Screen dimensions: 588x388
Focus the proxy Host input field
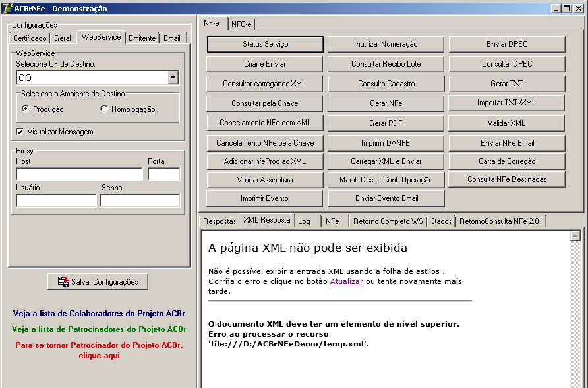point(79,175)
